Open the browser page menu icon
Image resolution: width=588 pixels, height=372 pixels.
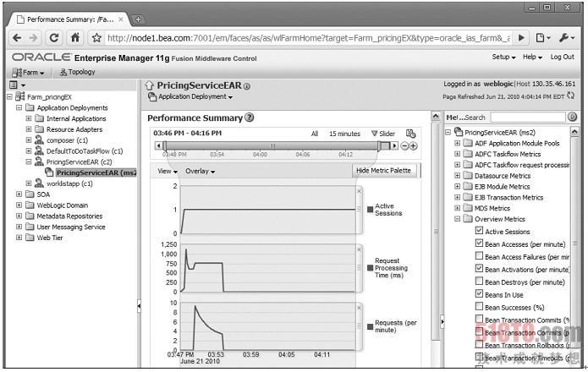542,37
